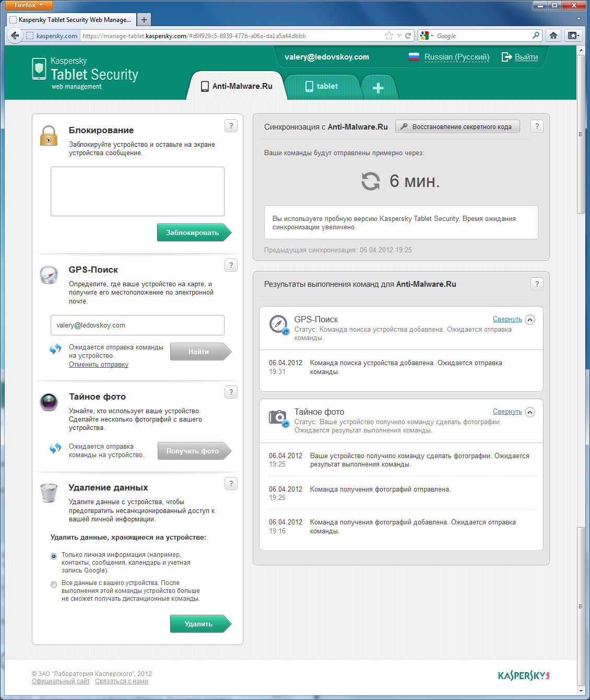This screenshot has width=590, height=700.
Task: Select Только личная информация radio option
Action: 54,556
